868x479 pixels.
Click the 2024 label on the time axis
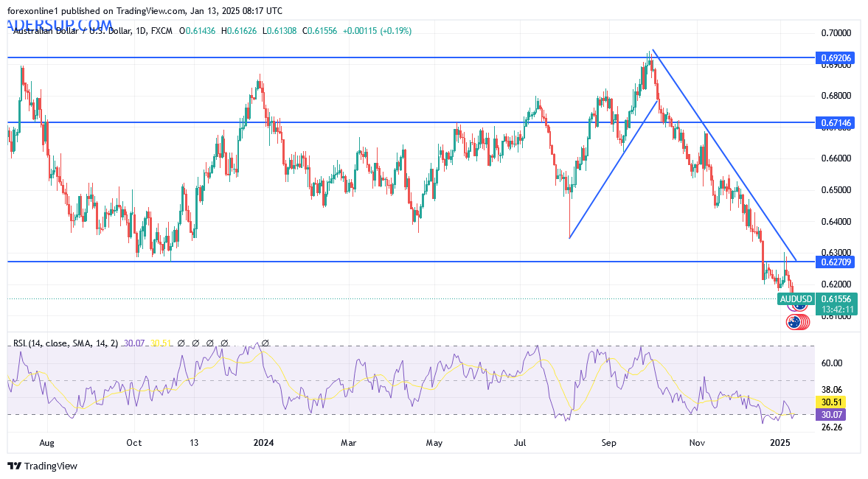tap(263, 443)
